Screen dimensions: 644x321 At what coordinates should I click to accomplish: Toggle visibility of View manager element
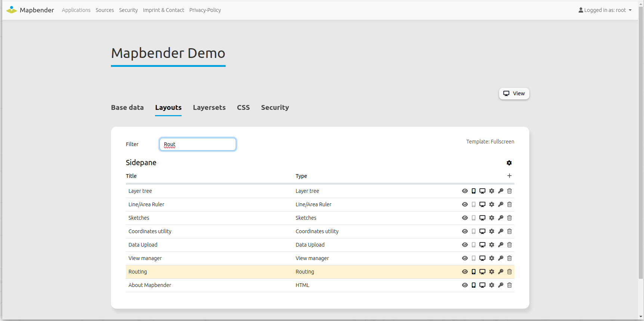[465, 258]
